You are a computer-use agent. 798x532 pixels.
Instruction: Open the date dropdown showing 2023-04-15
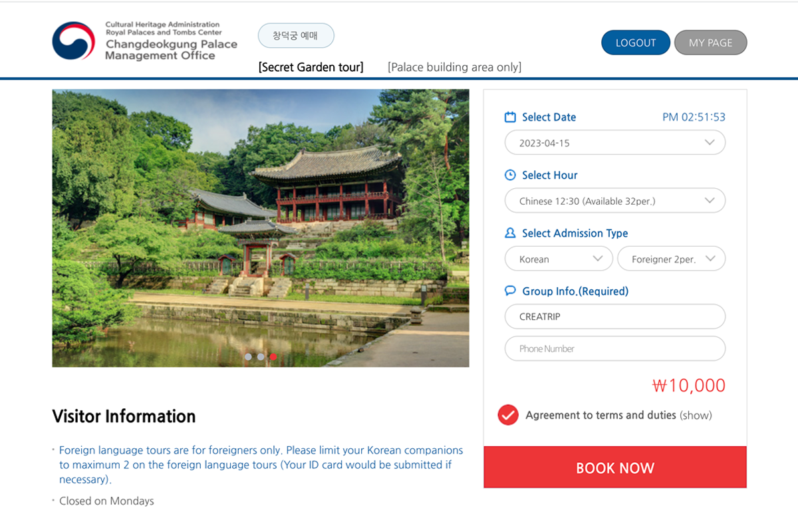point(614,143)
